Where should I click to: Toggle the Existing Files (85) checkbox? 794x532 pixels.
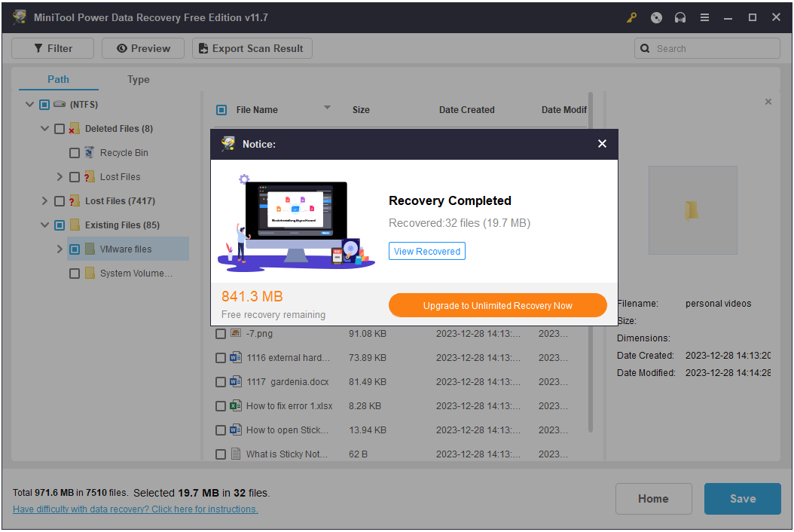[x=60, y=225]
